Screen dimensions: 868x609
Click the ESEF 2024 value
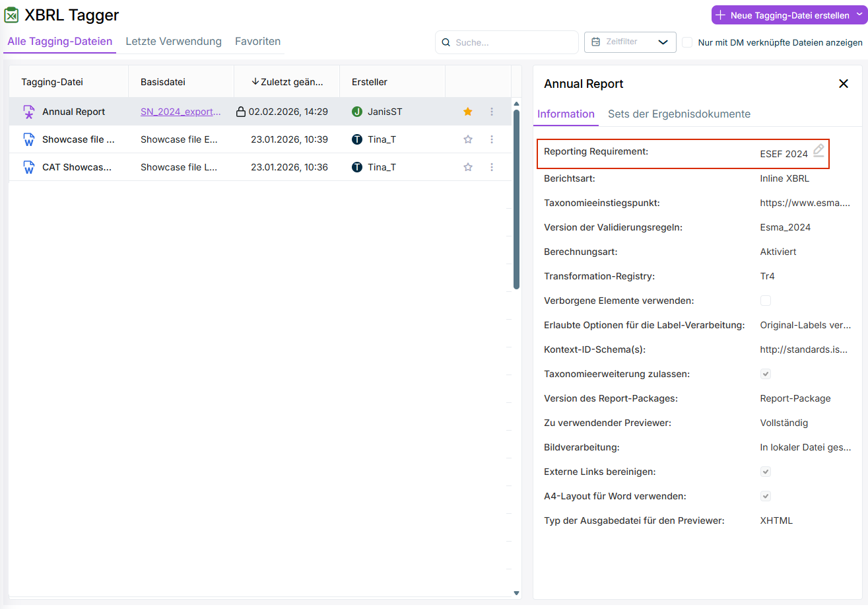click(784, 154)
